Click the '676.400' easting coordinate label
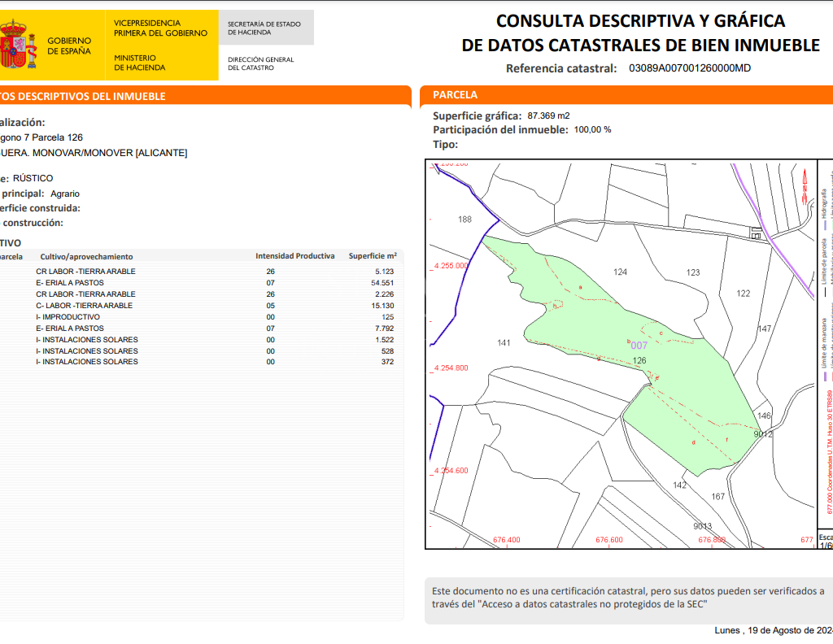This screenshot has height=644, width=833. [x=507, y=540]
